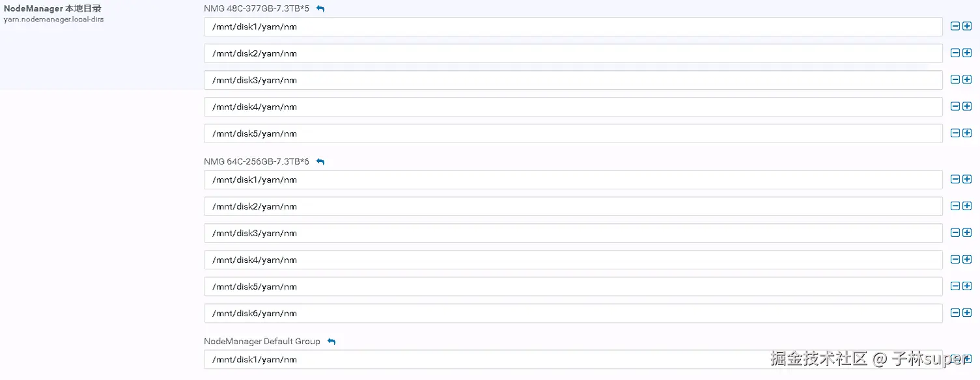The width and height of the screenshot is (980, 380).
Task: Add path after disk1 in 64C-256GB group
Action: coord(967,180)
